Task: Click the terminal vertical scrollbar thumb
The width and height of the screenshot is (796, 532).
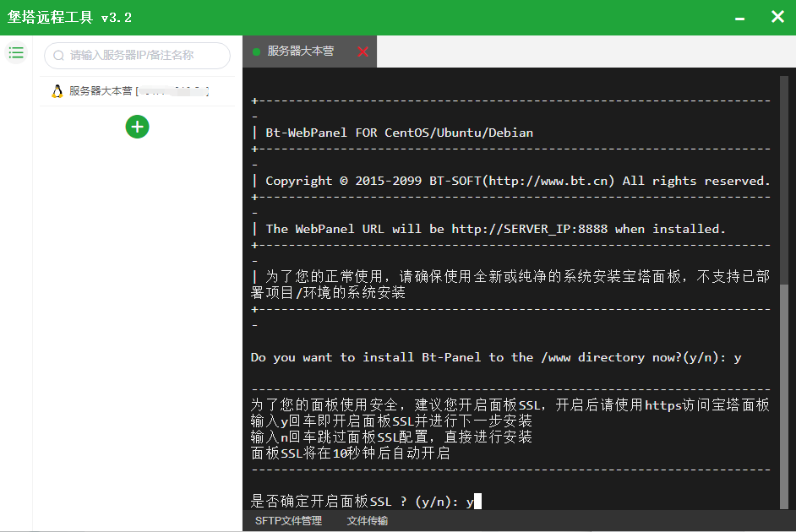Action: coord(784,397)
